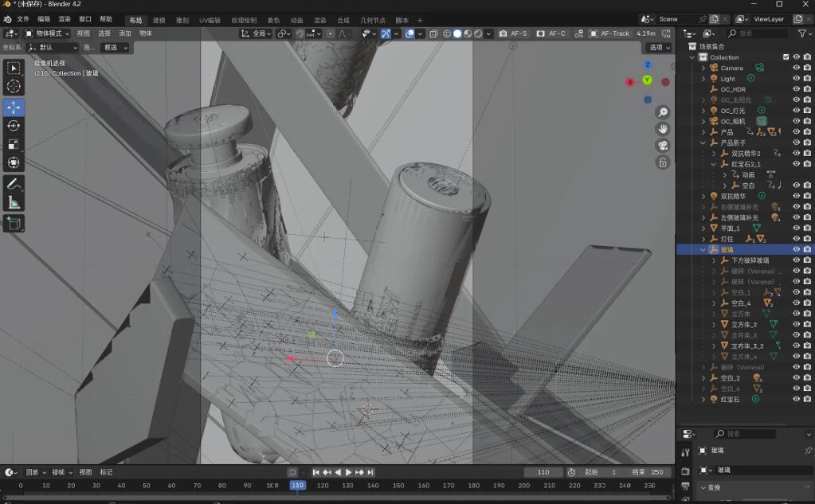This screenshot has height=504, width=815.
Task: Open the 物体模式 mode dropdown
Action: pyautogui.click(x=47, y=33)
